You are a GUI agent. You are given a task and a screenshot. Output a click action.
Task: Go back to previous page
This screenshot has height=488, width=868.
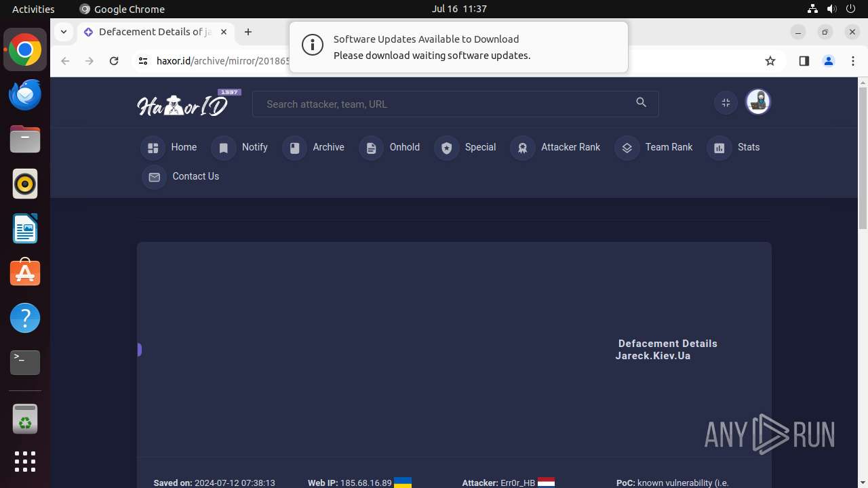[65, 61]
